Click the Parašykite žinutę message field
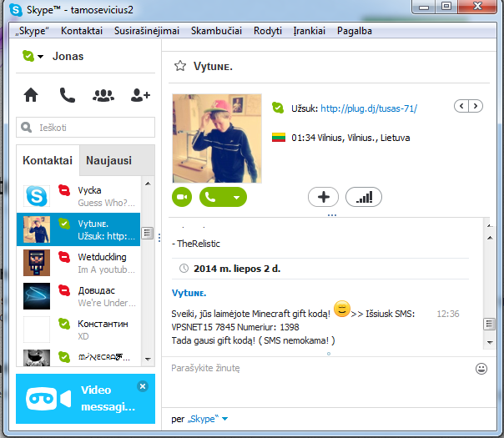 click(318, 382)
